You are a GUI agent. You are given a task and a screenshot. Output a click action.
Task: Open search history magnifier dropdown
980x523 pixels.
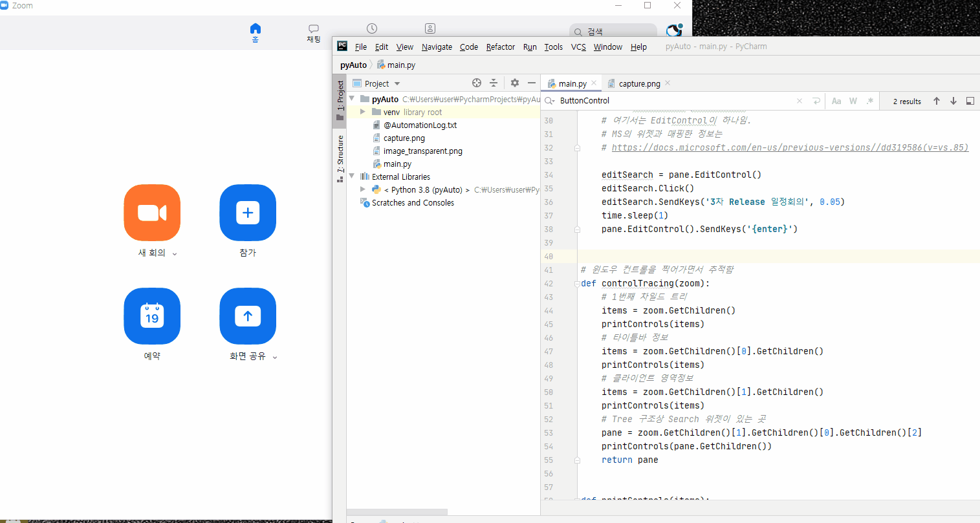click(549, 101)
